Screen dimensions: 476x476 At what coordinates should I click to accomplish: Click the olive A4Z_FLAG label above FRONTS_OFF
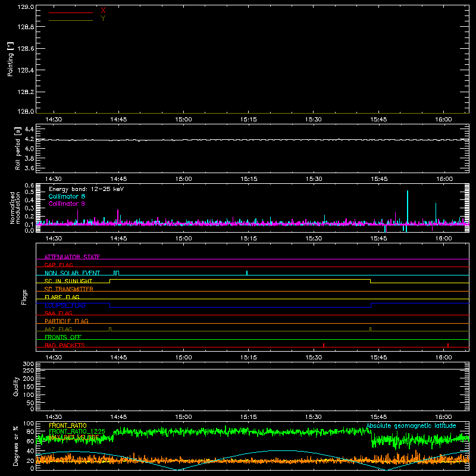tap(58, 329)
